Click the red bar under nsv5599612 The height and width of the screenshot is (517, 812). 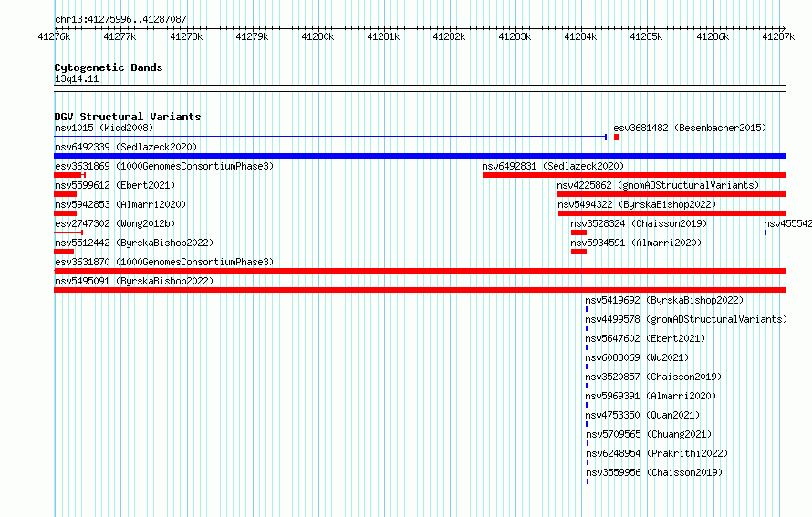click(66, 194)
